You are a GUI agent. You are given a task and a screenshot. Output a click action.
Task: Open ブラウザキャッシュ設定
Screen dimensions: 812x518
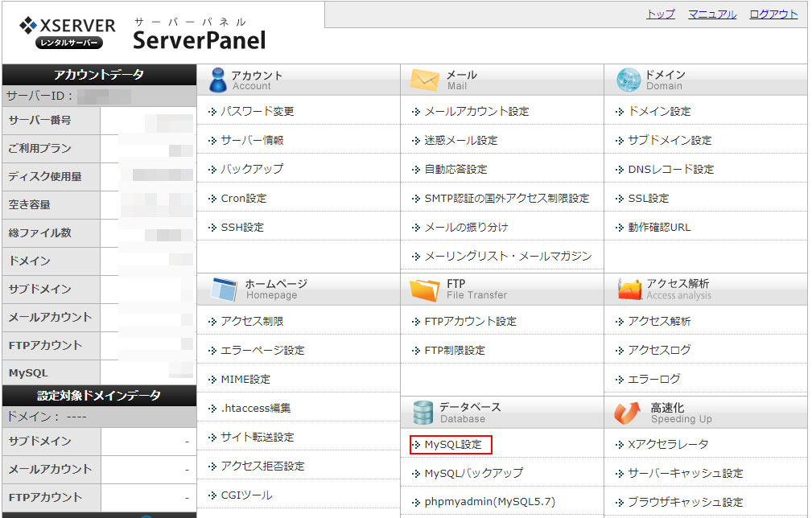click(x=686, y=502)
